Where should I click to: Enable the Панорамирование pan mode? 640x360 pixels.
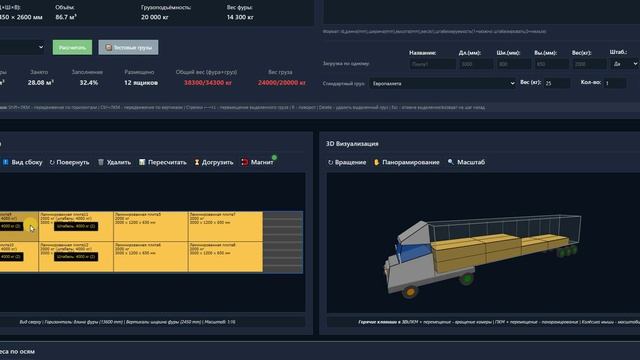[x=407, y=162]
